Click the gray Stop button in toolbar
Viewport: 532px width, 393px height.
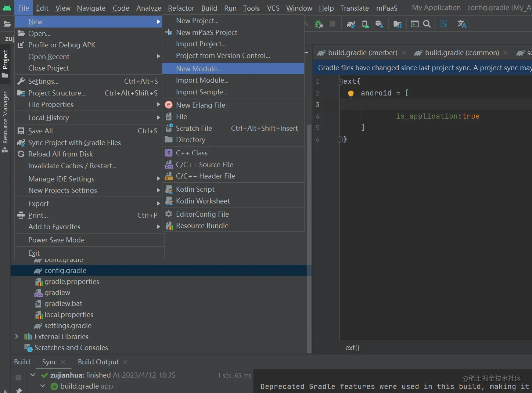332,24
